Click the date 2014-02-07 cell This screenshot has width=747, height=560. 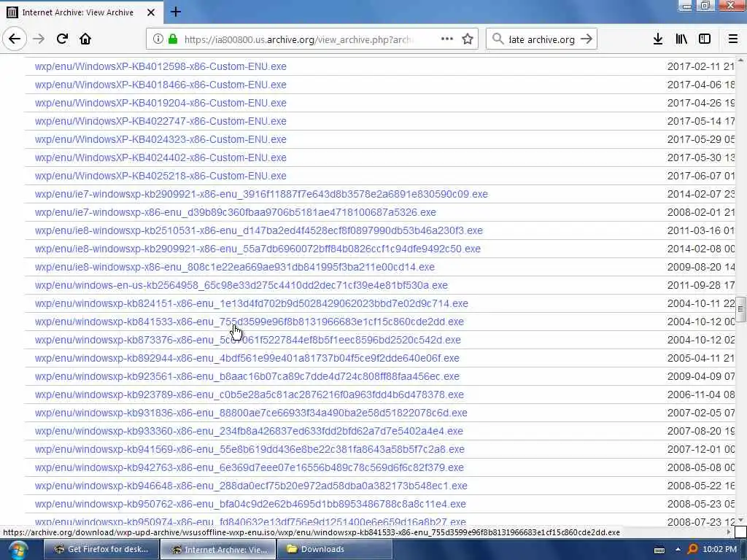coord(701,194)
